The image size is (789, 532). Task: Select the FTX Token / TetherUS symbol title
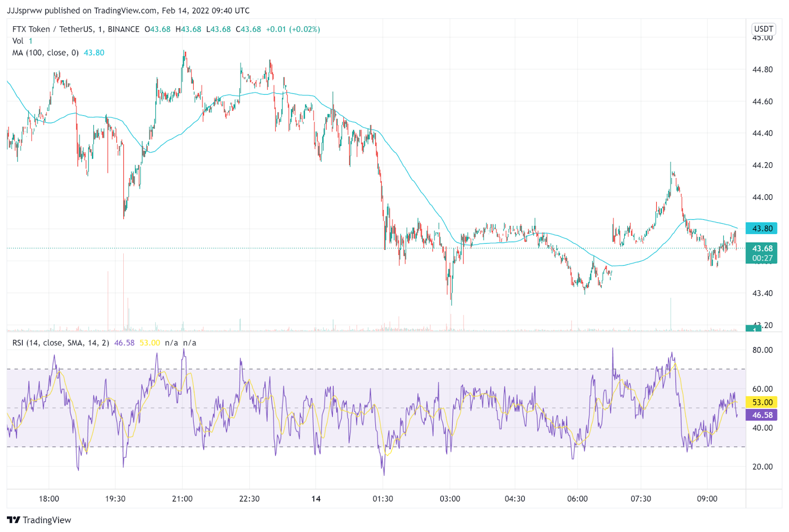(76, 29)
